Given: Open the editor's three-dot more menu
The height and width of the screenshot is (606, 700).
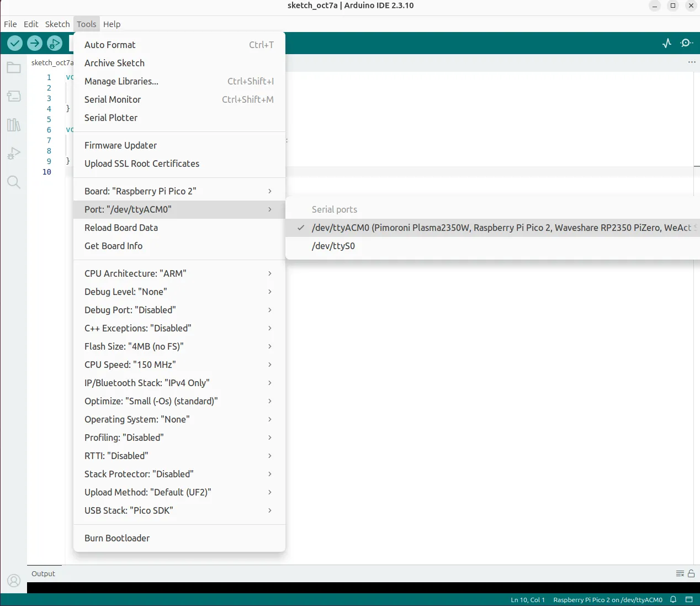Looking at the screenshot, I should (692, 62).
